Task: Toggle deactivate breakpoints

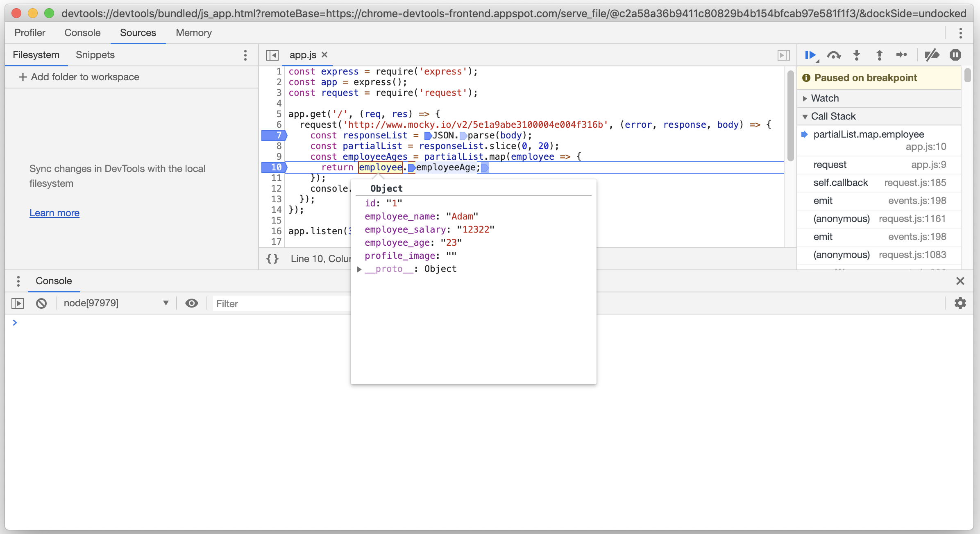Action: pyautogui.click(x=932, y=54)
